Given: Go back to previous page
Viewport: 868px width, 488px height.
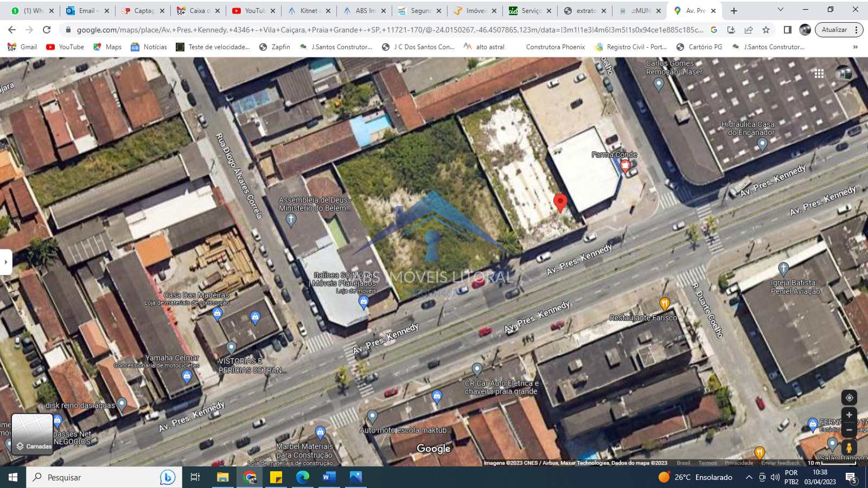Looking at the screenshot, I should [12, 30].
